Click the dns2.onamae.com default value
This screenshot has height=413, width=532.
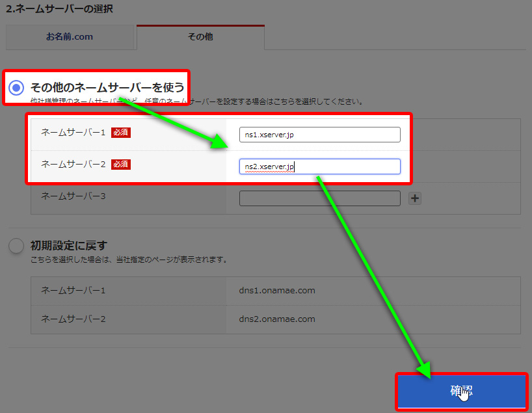(x=277, y=319)
